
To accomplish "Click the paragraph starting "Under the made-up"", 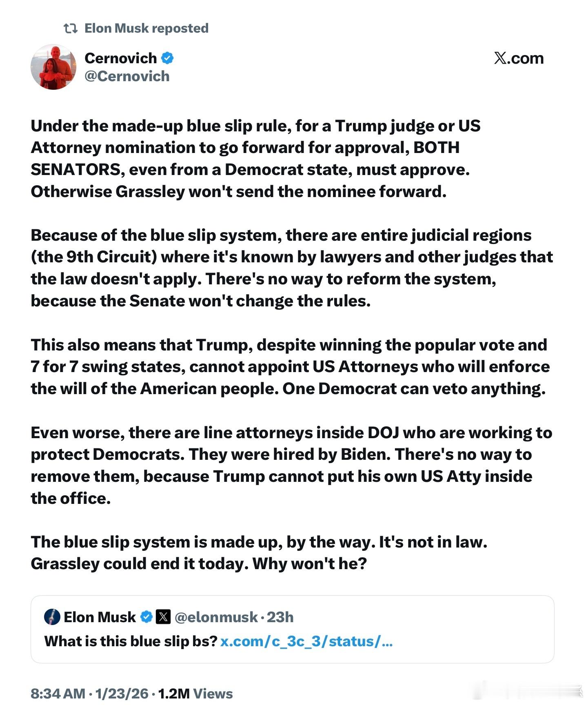I will tap(256, 158).
